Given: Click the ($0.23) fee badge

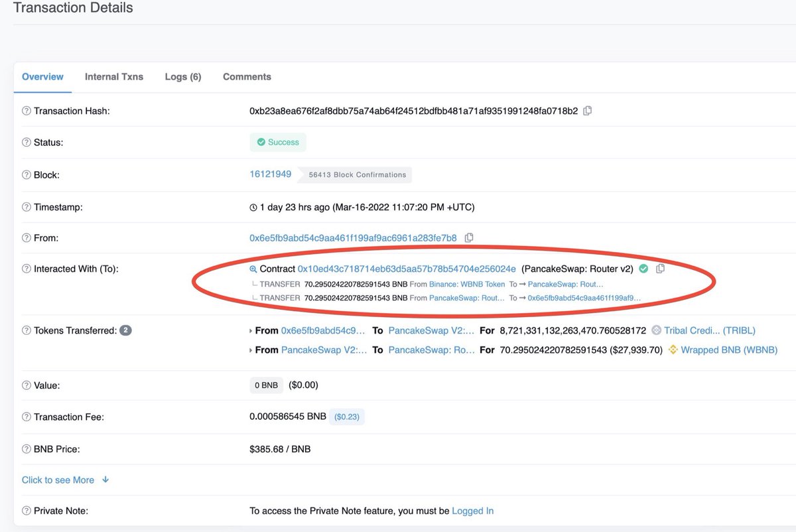Looking at the screenshot, I should pyautogui.click(x=347, y=417).
